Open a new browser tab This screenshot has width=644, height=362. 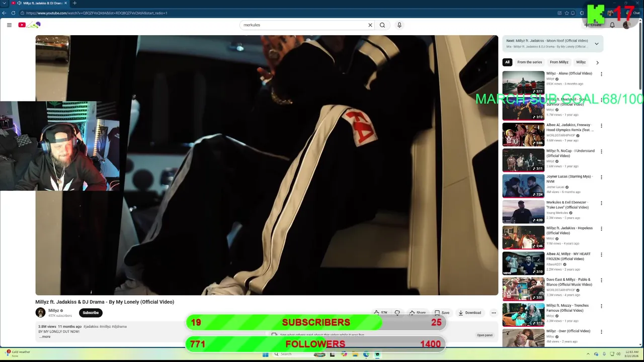(74, 3)
